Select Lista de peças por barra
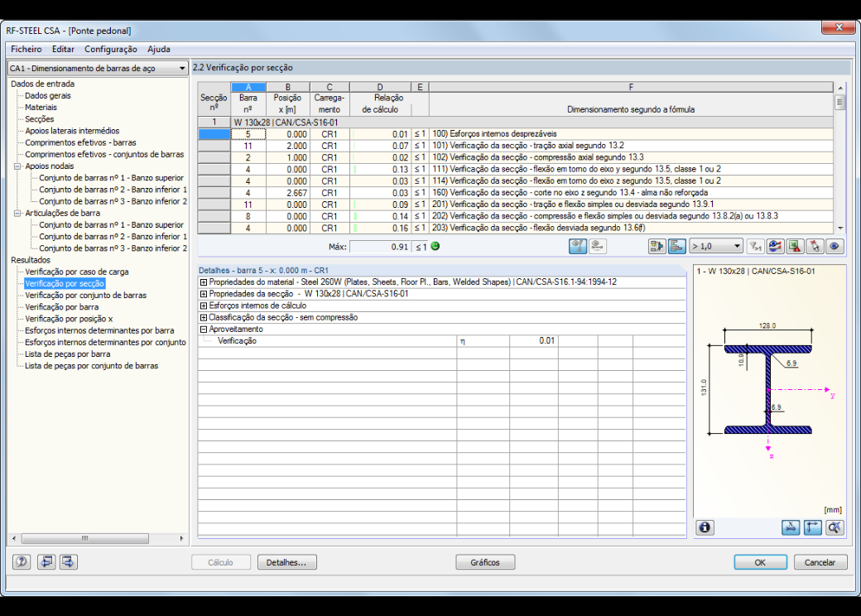Image resolution: width=861 pixels, height=616 pixels. point(68,354)
